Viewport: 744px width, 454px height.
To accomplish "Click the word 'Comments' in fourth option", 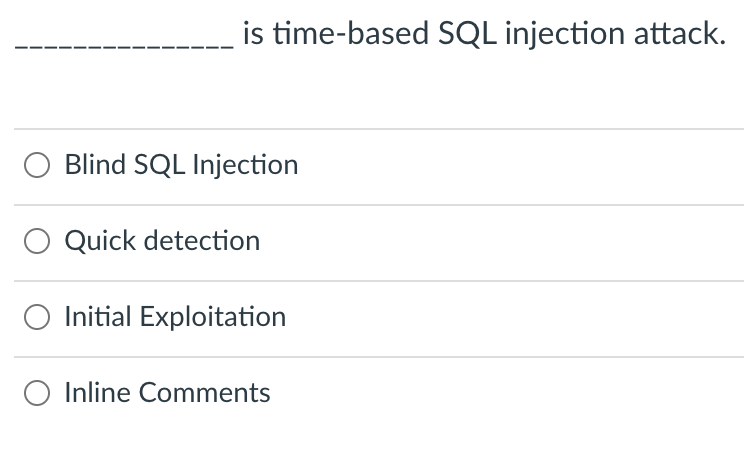I will [205, 393].
